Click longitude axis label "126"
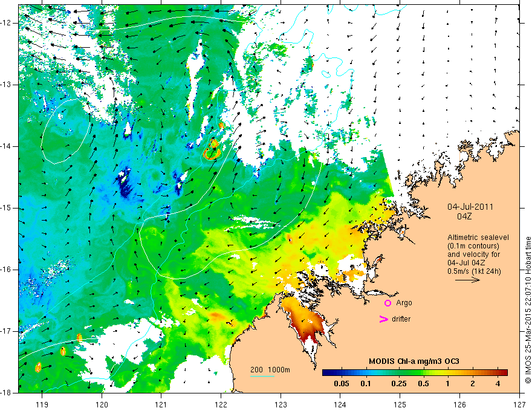Screen dimensions: 532x411 coord(459,404)
